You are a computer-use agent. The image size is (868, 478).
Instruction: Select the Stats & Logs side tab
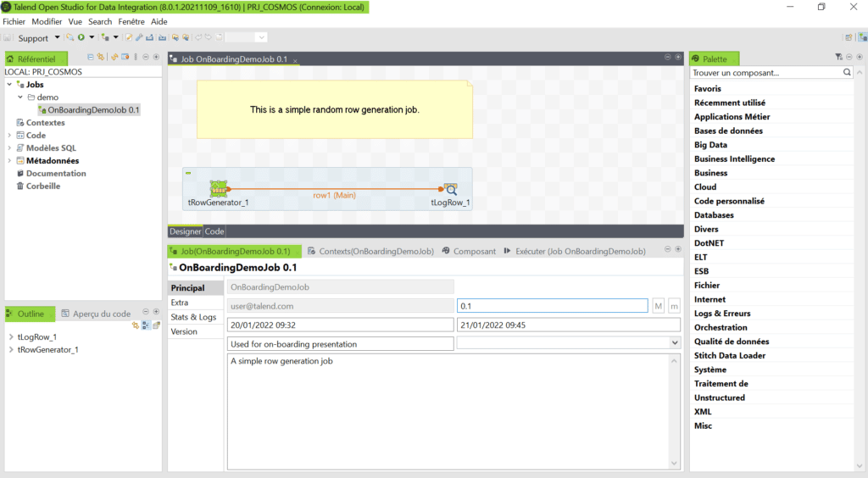pyautogui.click(x=193, y=317)
